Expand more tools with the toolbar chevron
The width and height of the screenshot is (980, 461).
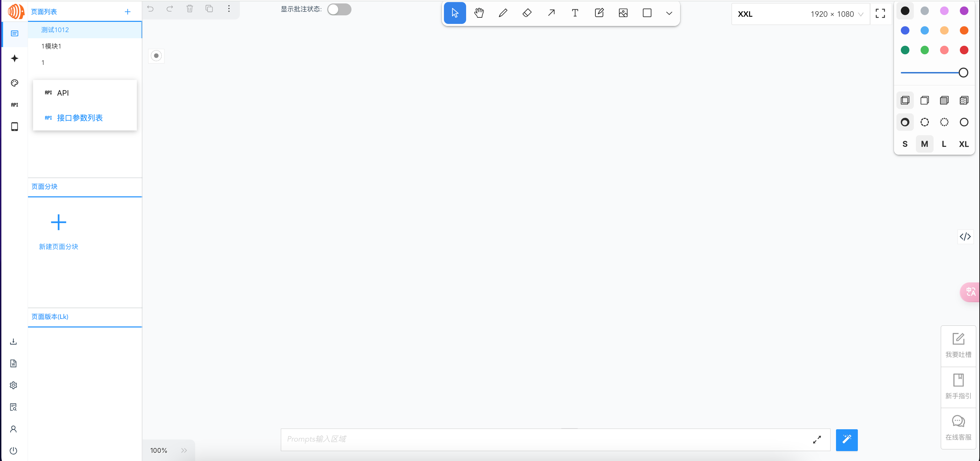click(x=669, y=13)
